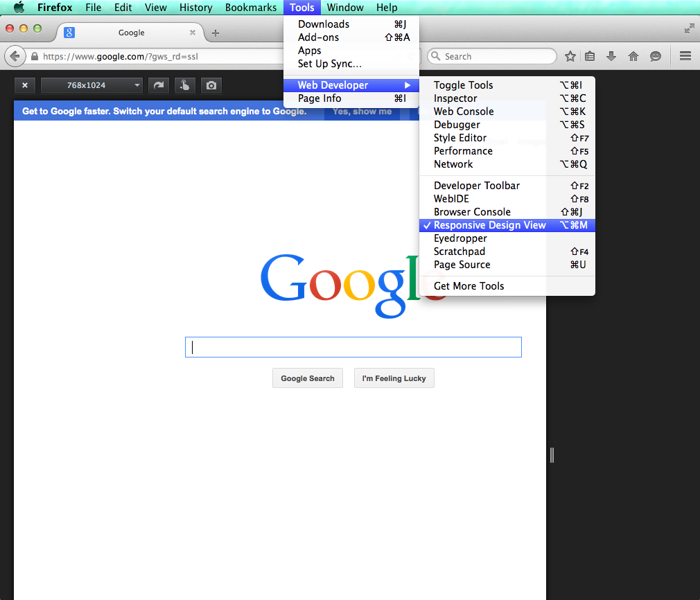Click the Yes, show me button
700x600 pixels.
[362, 111]
